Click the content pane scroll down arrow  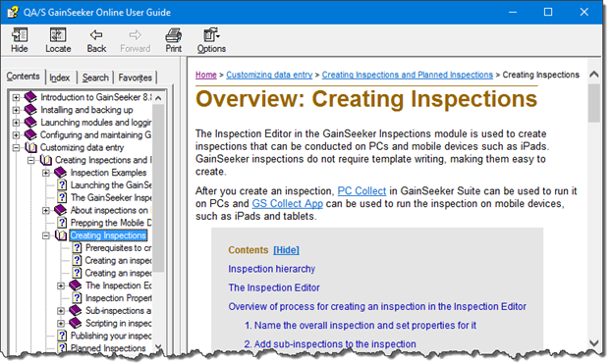(594, 342)
